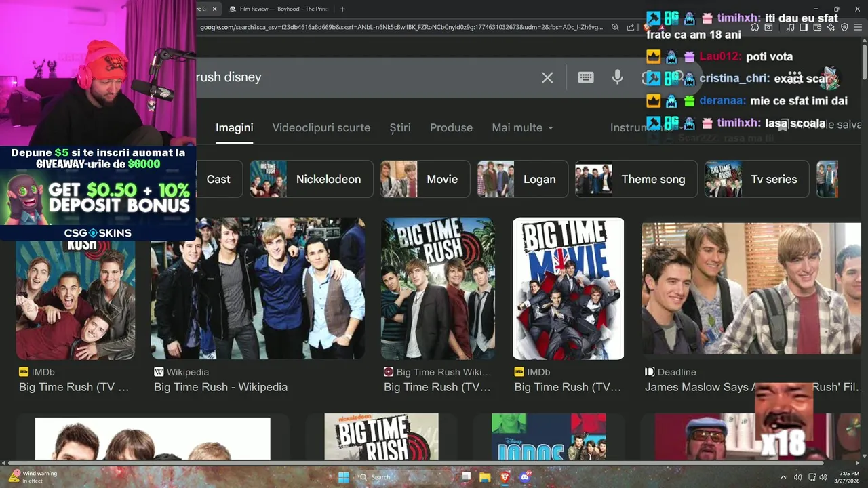Filter images by Logan chip

pyautogui.click(x=523, y=179)
